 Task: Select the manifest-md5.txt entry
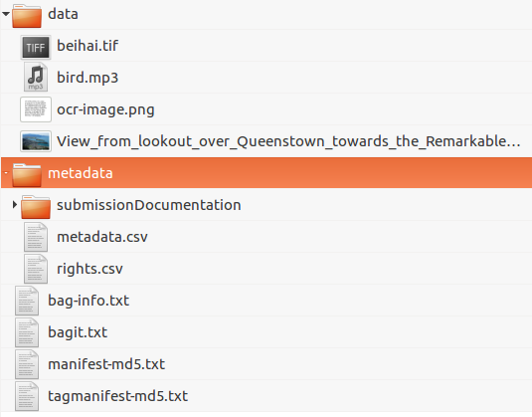click(x=266, y=364)
